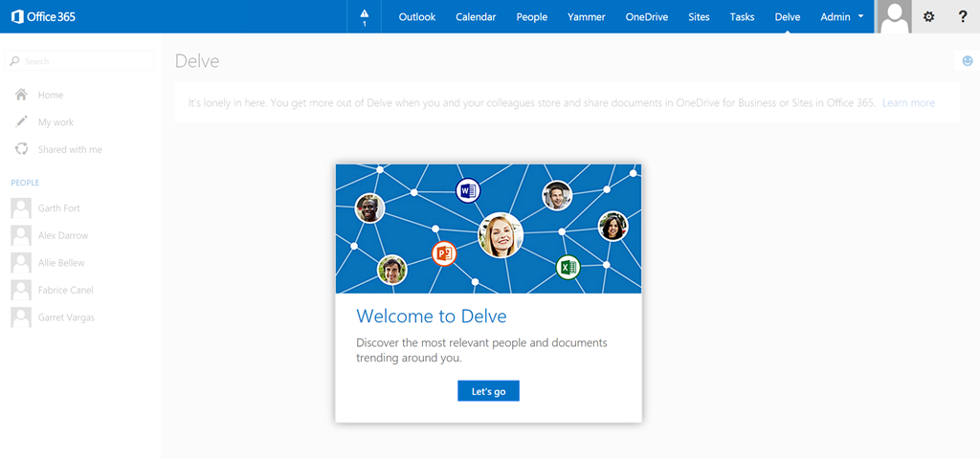Open the Help question mark icon
This screenshot has height=459, width=980.
963,17
